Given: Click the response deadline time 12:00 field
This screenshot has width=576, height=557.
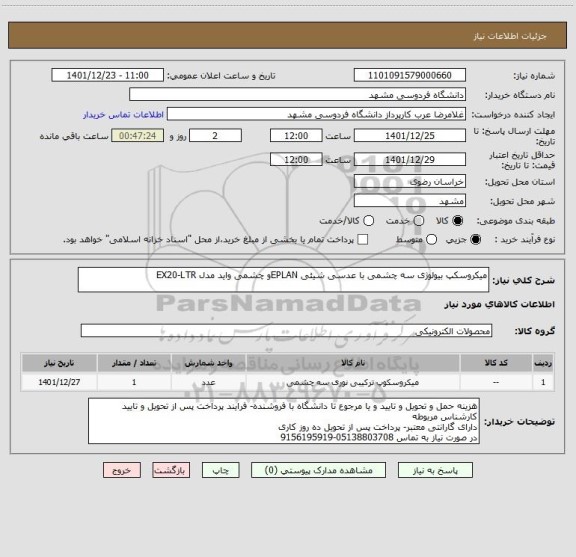Looking at the screenshot, I should [296, 136].
